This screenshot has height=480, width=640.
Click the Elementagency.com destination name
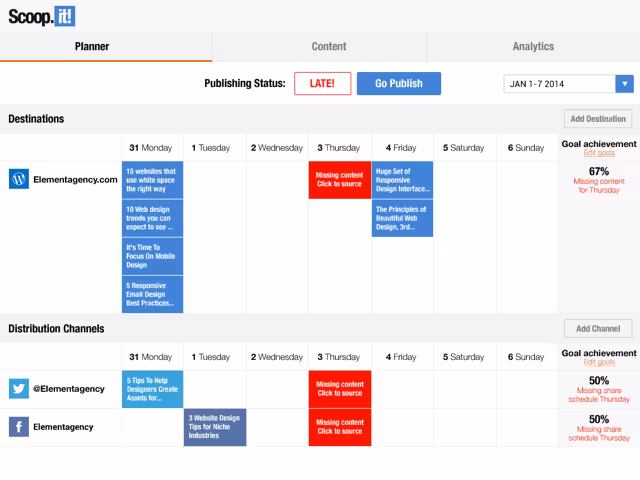pos(75,180)
